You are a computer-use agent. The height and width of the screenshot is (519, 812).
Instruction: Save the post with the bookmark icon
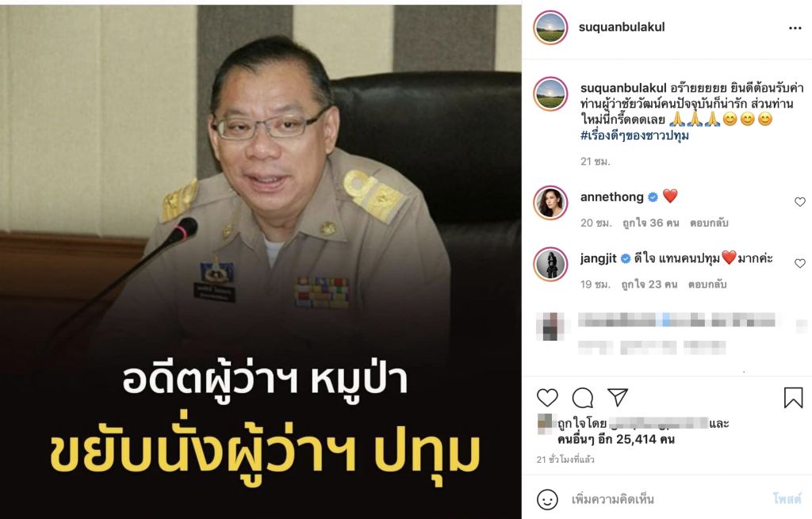(x=793, y=398)
